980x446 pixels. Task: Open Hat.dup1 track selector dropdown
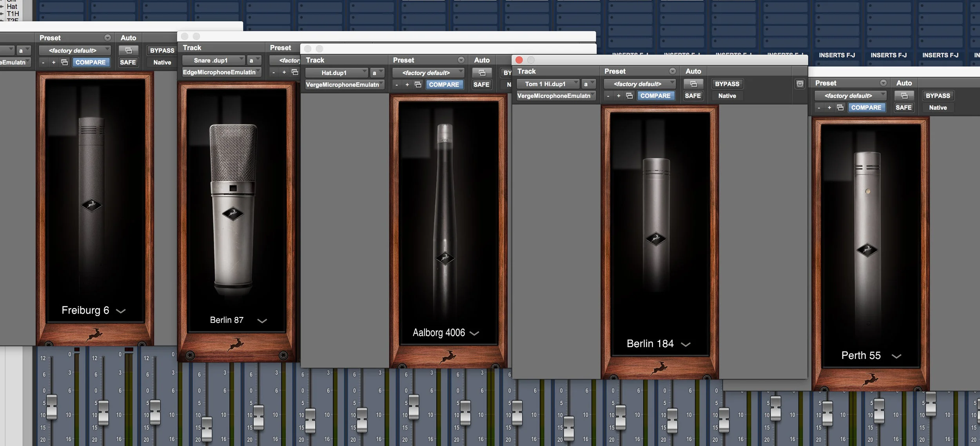337,73
